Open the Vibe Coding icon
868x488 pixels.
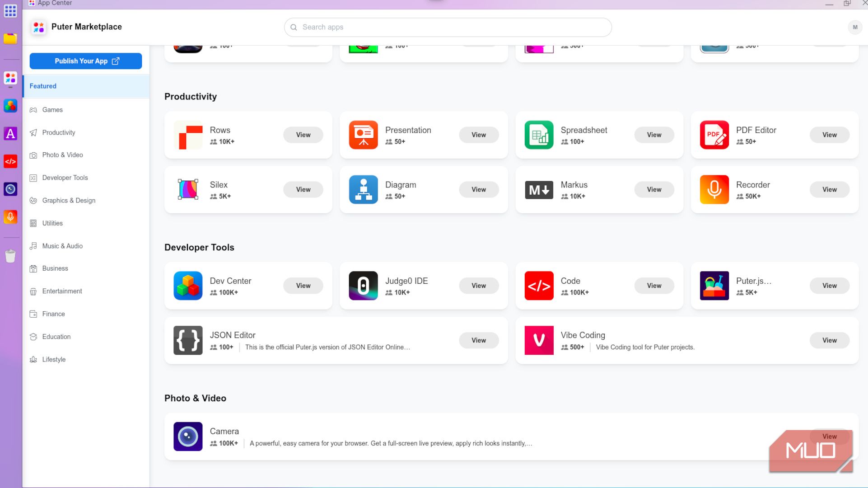pos(539,340)
